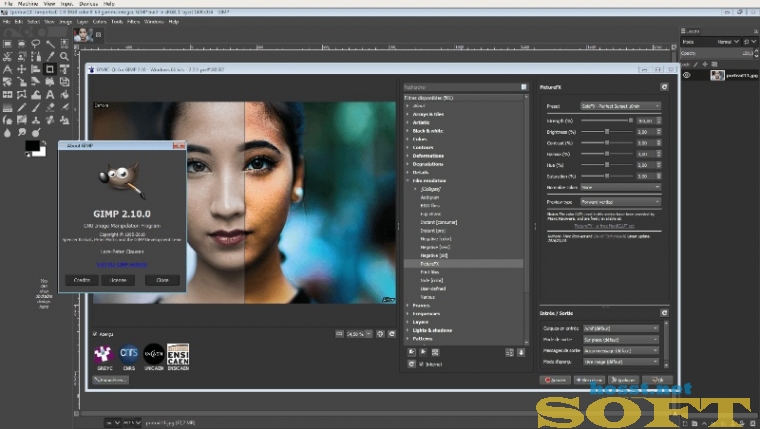This screenshot has height=429, width=760.
Task: Open the GIMP Colors menu
Action: coord(99,22)
